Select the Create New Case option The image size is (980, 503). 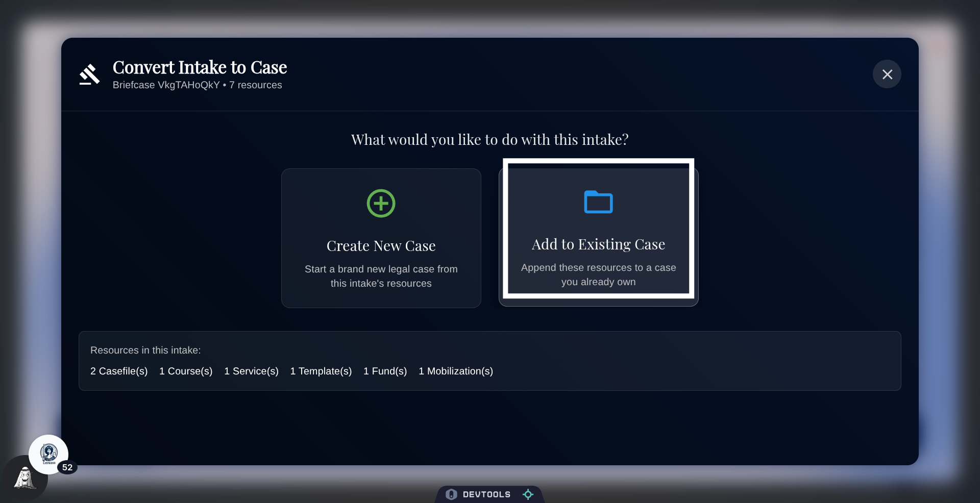coord(381,238)
